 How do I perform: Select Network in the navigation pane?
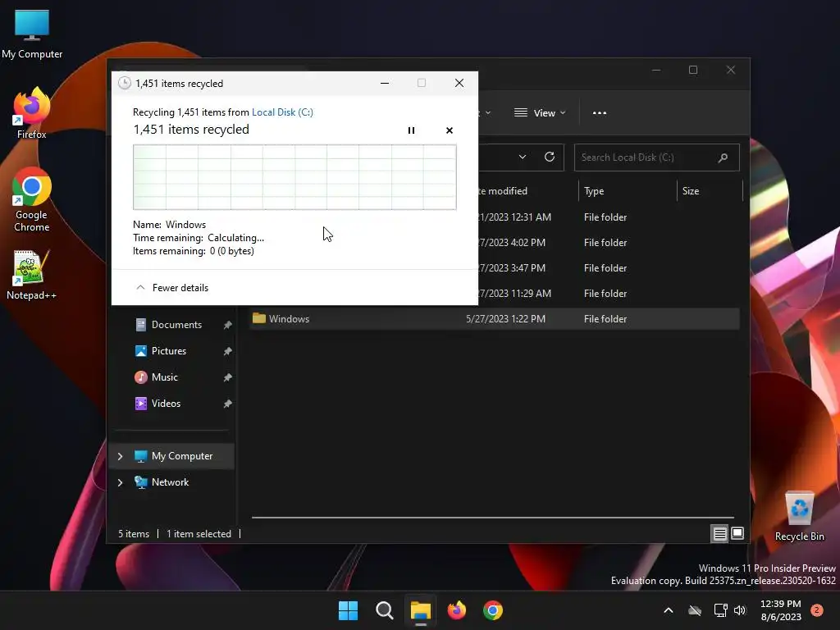[x=170, y=482]
